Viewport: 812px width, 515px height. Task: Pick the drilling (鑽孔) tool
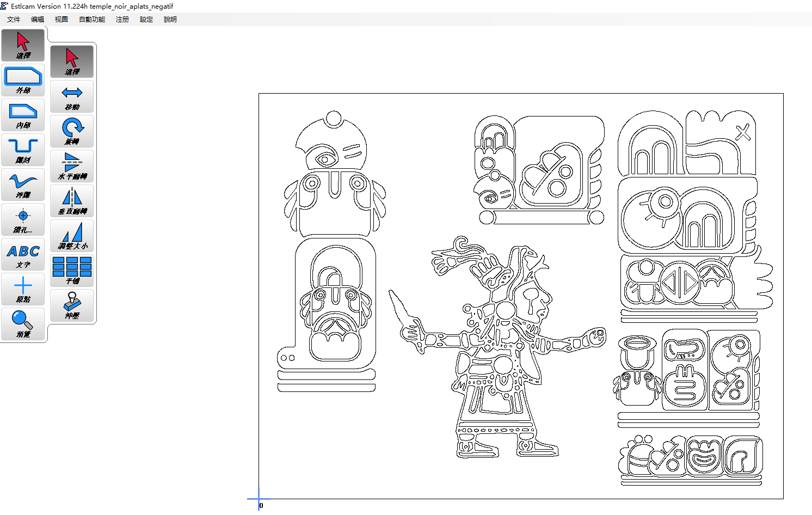pyautogui.click(x=23, y=219)
